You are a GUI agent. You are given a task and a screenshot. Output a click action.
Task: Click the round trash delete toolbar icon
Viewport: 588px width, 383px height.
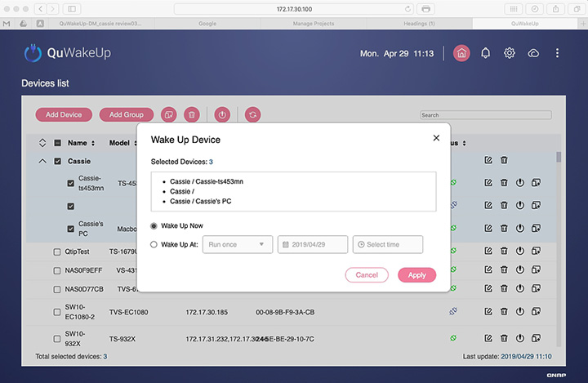[x=191, y=115]
